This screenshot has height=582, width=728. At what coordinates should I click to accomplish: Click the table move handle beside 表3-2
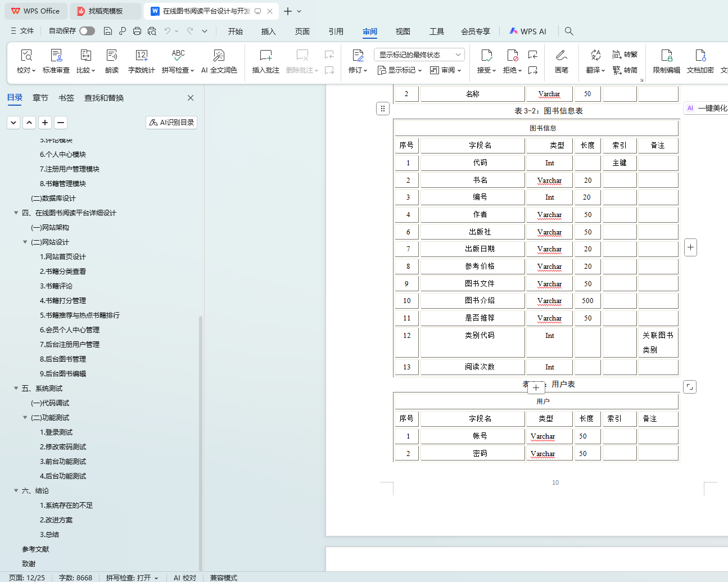coord(382,109)
